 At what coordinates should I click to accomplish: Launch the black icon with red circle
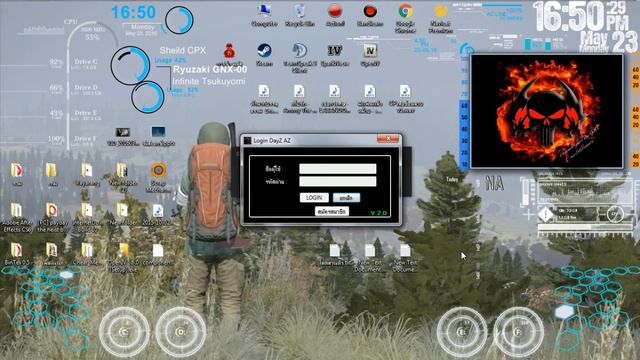[370, 16]
